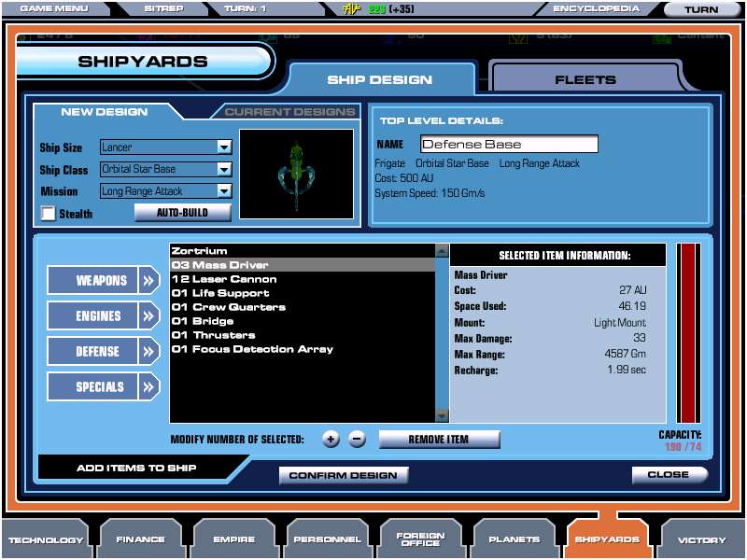
Task: Open the Ship Size dropdown
Action: click(x=223, y=147)
